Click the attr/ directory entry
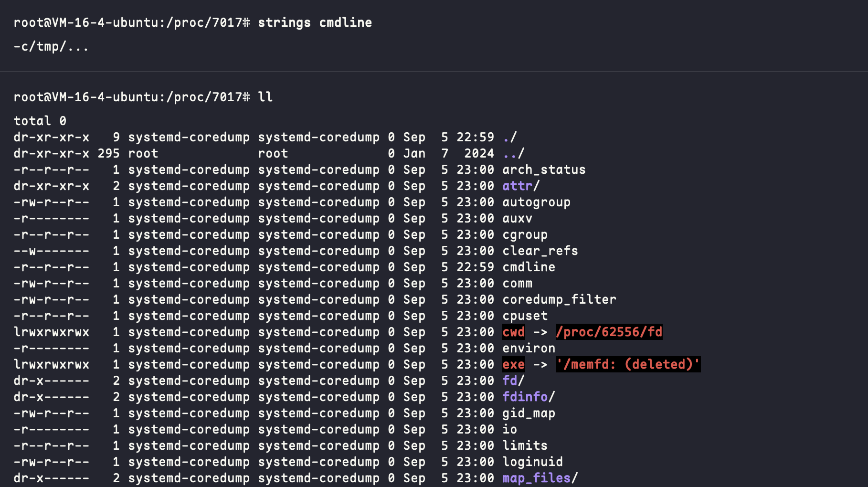Image resolution: width=868 pixels, height=487 pixels. coord(521,186)
